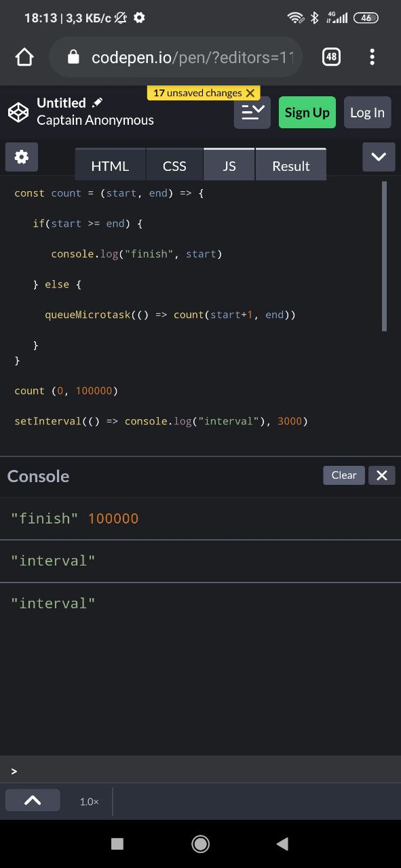Tap the lock icon in address bar
This screenshot has height=868, width=401.
point(74,57)
